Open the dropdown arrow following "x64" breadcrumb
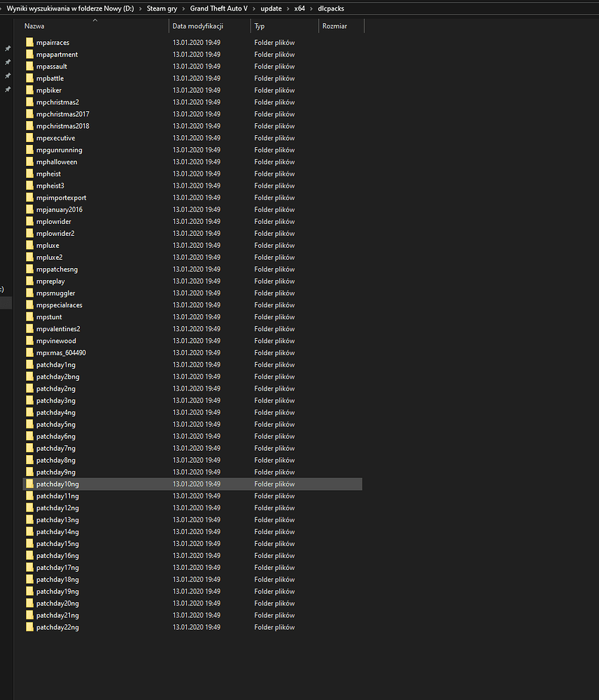This screenshot has height=700, width=599. pos(313,8)
